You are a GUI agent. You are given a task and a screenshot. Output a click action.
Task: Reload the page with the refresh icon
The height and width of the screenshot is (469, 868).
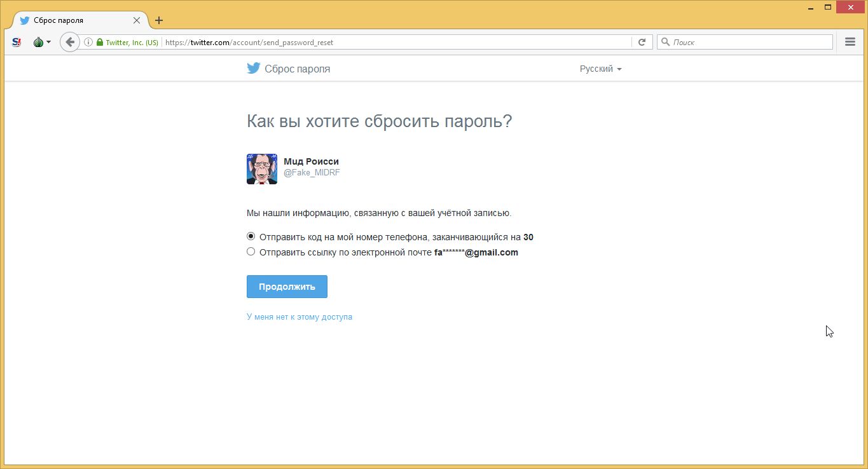coord(642,43)
